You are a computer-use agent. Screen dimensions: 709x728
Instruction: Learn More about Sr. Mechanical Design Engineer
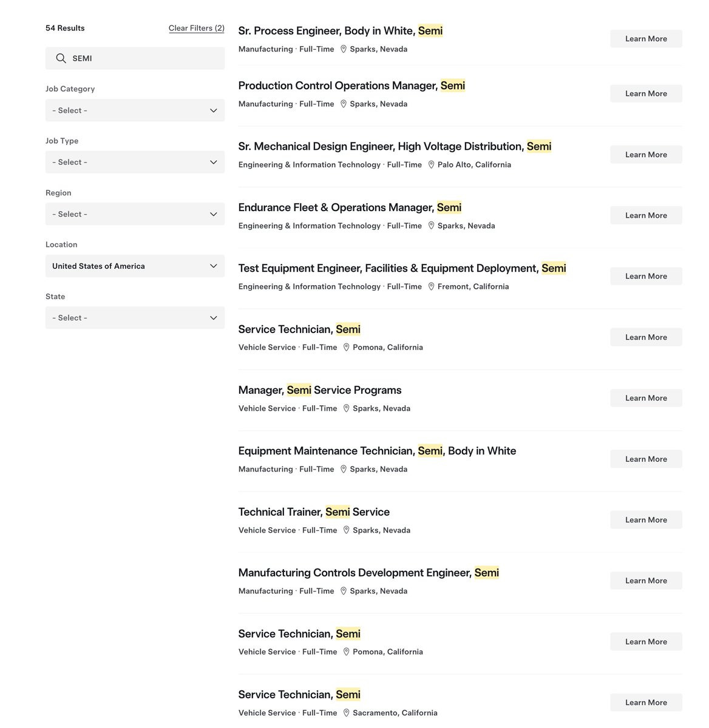click(x=646, y=155)
